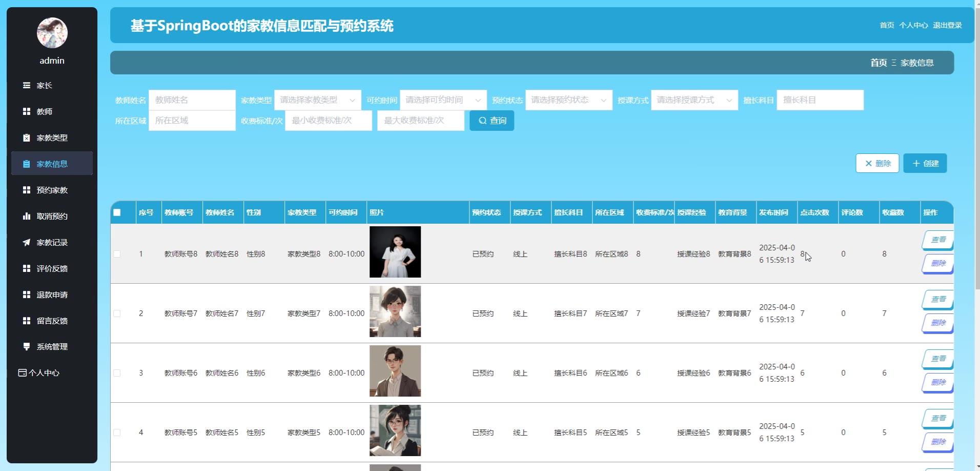The height and width of the screenshot is (471, 980).
Task: Click 查看 button for 教师账号7 row
Action: (938, 299)
